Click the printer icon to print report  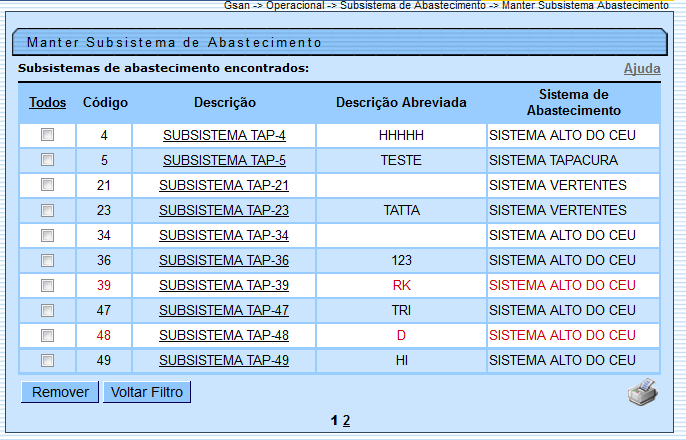(x=643, y=392)
